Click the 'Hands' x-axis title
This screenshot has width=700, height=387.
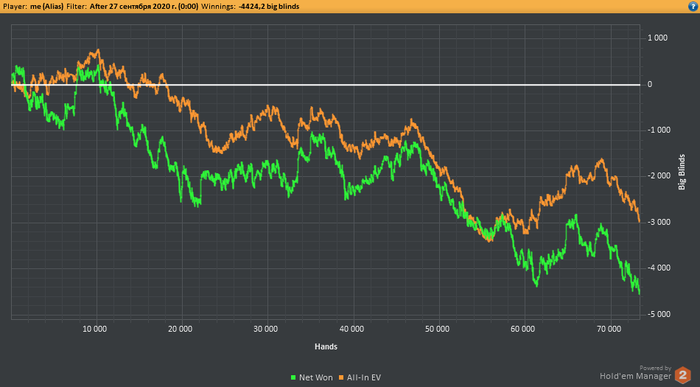pyautogui.click(x=326, y=346)
